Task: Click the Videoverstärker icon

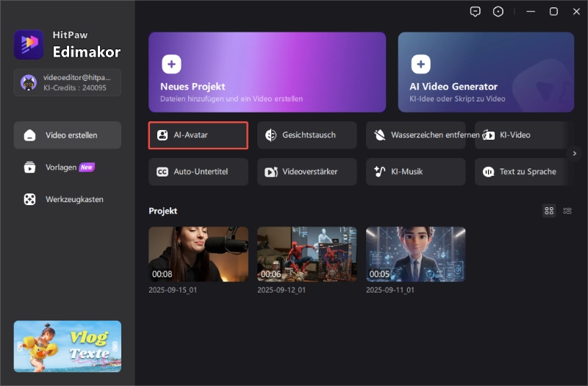Action: (x=270, y=172)
